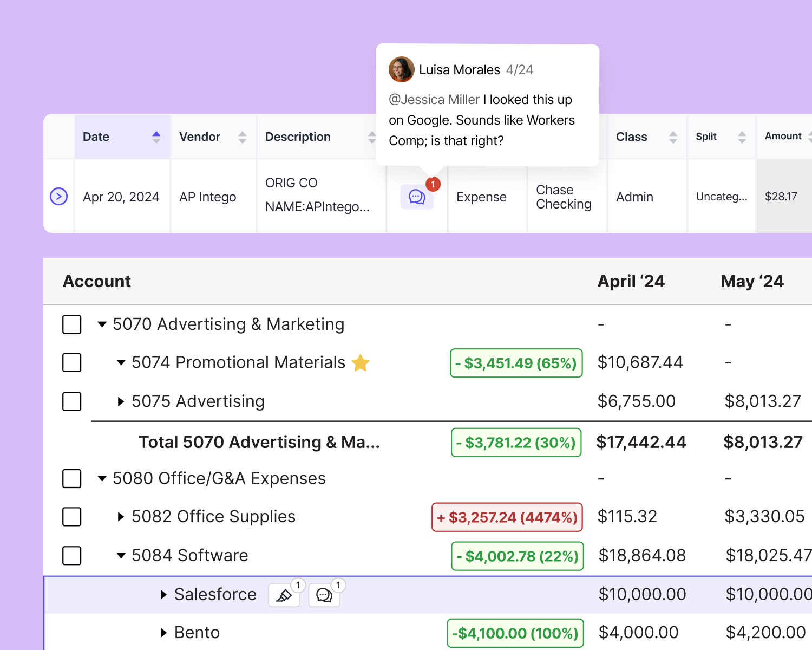
Task: Open the comment bubble icon on the Salesforce row
Action: [x=324, y=594]
